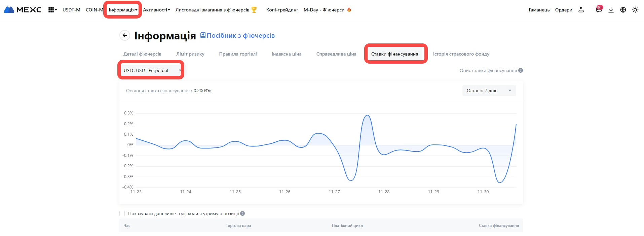Open the USTC USDT Perpetual pair dropdown
644x236 pixels.
click(x=151, y=70)
